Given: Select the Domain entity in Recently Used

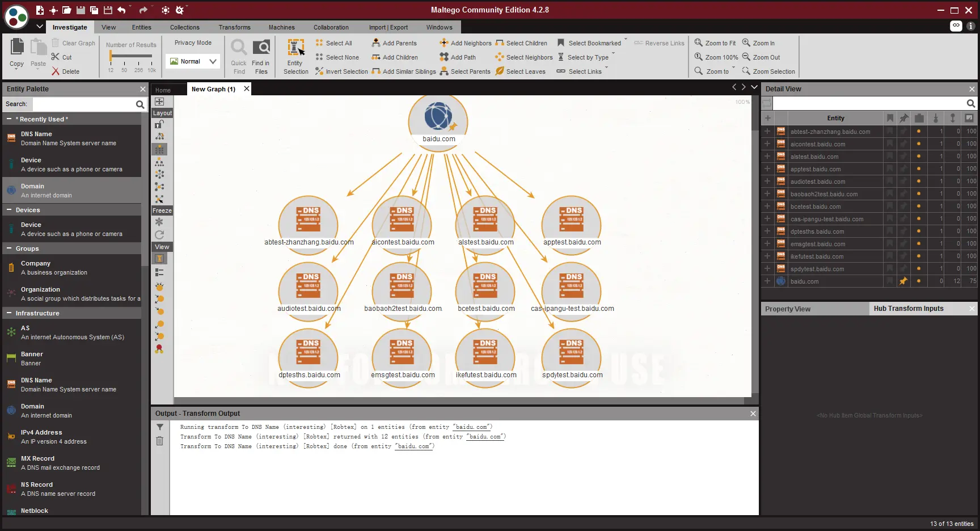Looking at the screenshot, I should [x=72, y=191].
